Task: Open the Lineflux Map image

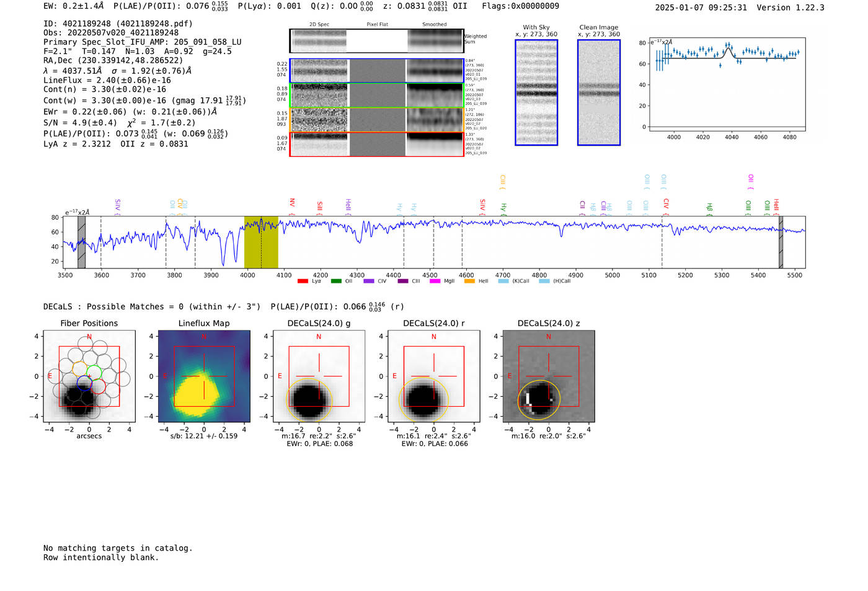Action: [x=204, y=376]
